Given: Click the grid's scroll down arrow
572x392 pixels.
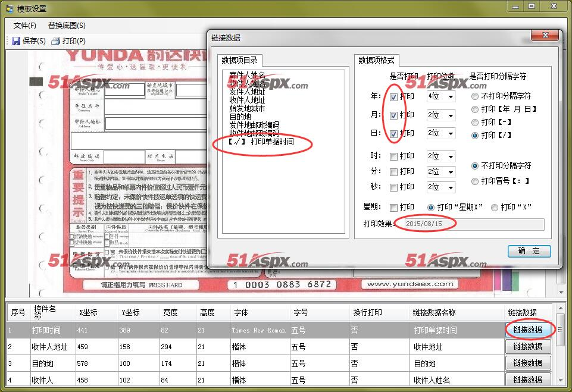Looking at the screenshot, I should click(561, 380).
